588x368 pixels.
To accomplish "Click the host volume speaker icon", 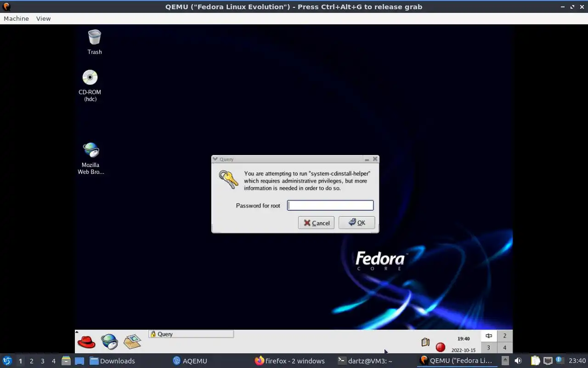I will click(518, 361).
